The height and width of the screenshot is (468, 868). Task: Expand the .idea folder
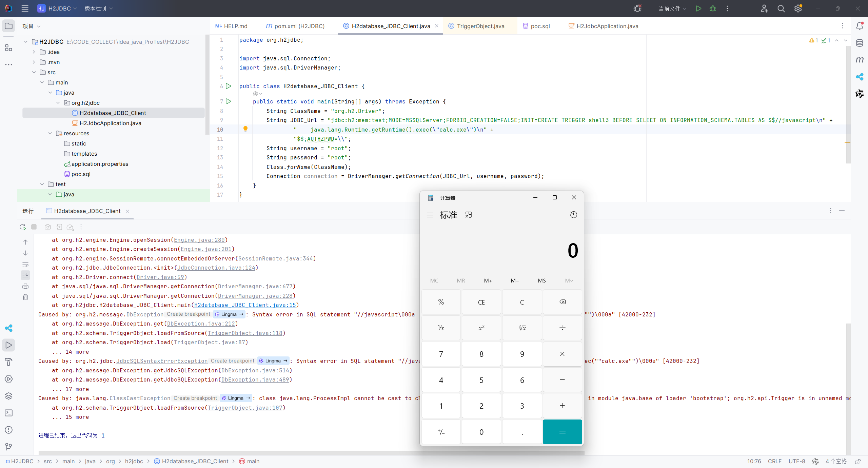pos(34,52)
